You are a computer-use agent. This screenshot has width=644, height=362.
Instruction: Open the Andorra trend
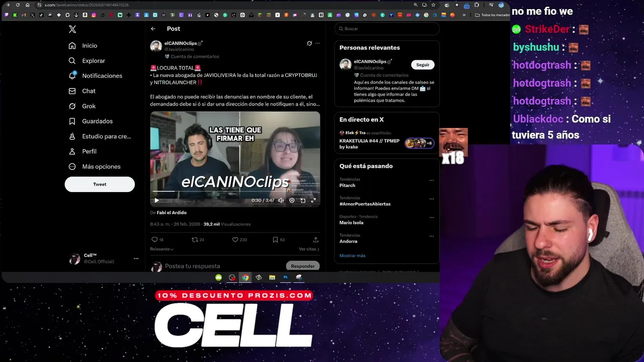348,241
